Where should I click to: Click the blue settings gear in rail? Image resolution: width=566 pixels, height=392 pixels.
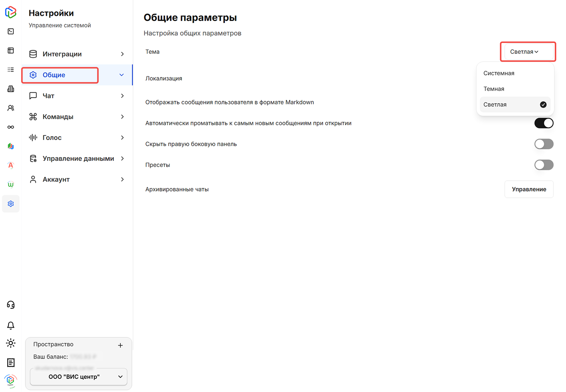point(11,204)
